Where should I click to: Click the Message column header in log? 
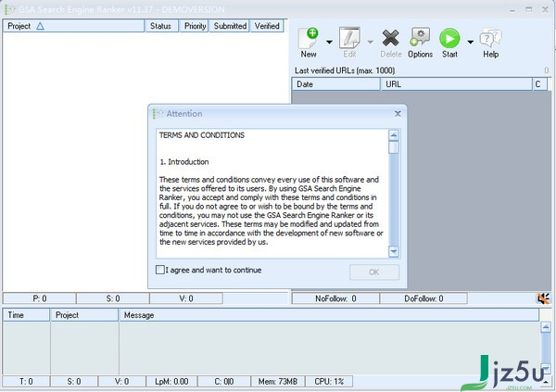click(x=329, y=315)
